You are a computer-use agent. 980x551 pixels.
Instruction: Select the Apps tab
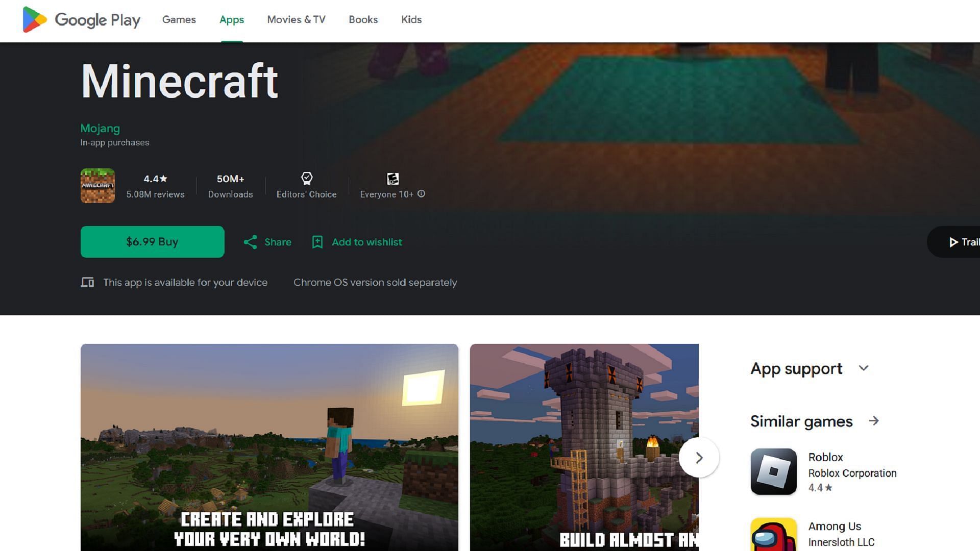(232, 19)
